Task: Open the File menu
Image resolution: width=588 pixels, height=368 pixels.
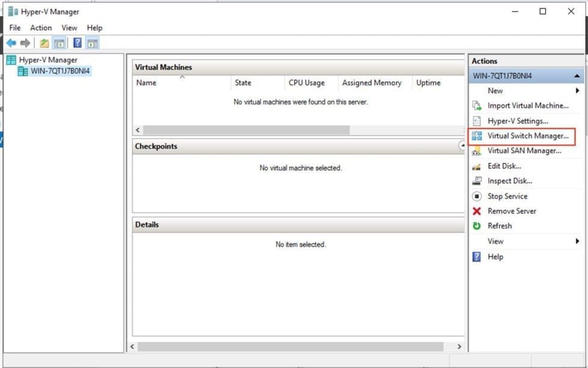Action: point(15,28)
